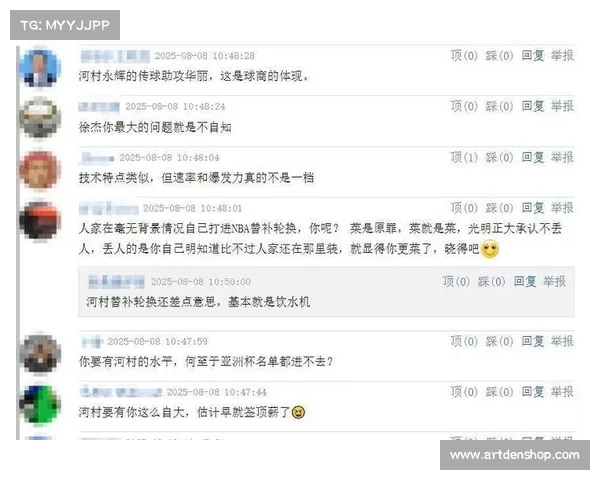Reply to the 10:48:01 NBA comment

[x=533, y=208]
